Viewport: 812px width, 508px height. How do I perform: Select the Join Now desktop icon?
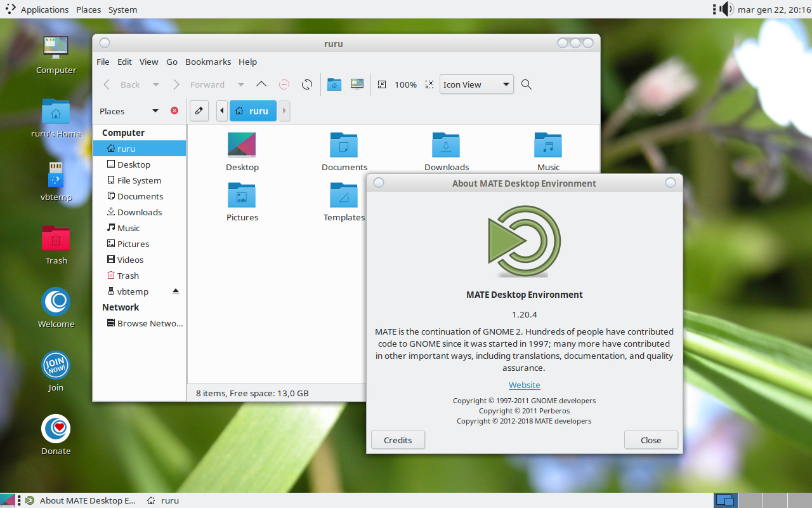pyautogui.click(x=56, y=365)
